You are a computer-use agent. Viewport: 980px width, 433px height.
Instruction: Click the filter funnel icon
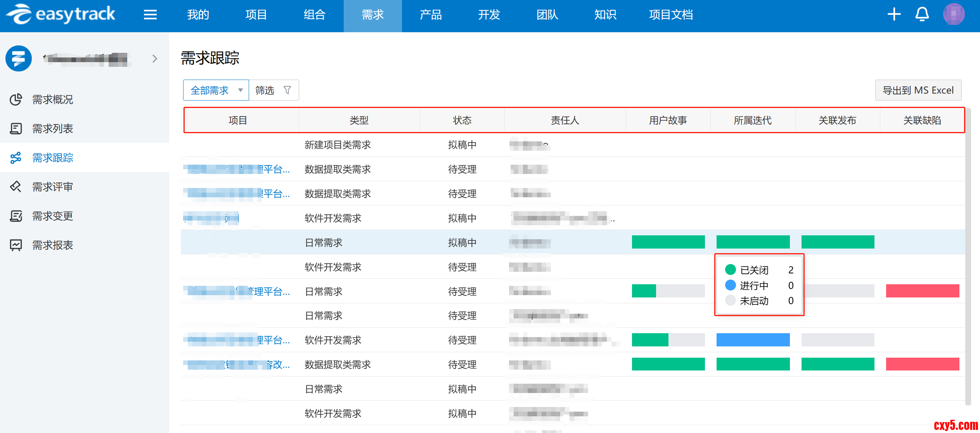pyautogui.click(x=287, y=90)
